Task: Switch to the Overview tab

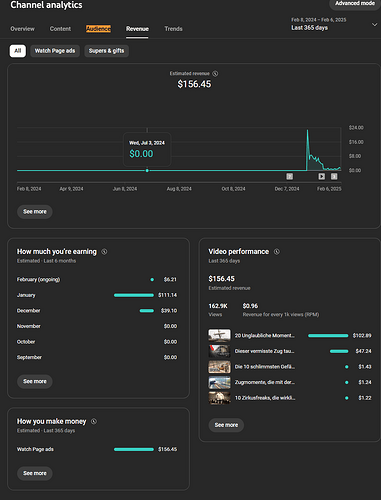Action: tap(22, 29)
